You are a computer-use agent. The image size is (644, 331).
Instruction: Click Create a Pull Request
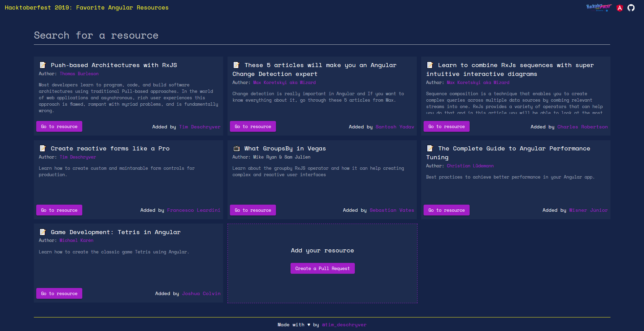coord(322,268)
